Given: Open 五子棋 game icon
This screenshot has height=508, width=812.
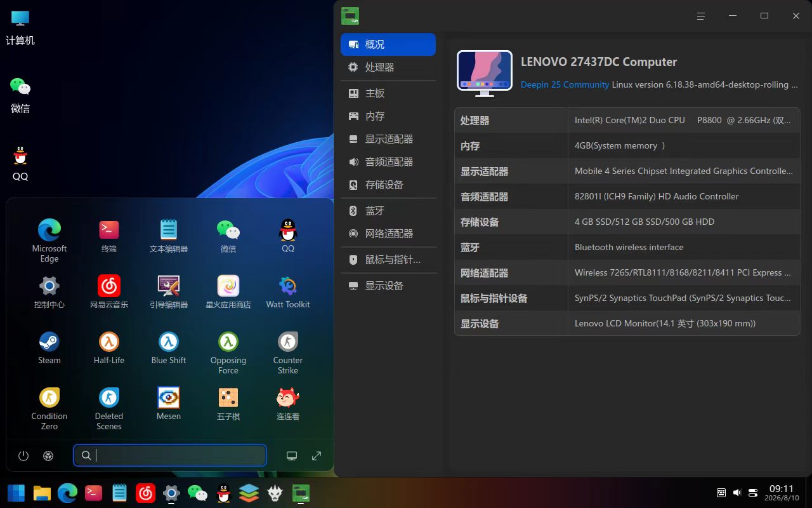Looking at the screenshot, I should tap(228, 404).
